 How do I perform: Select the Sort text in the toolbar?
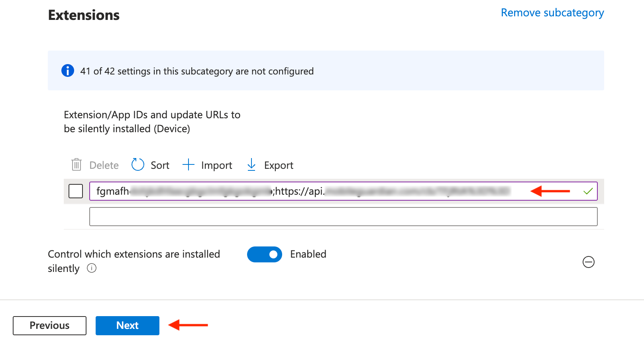160,165
